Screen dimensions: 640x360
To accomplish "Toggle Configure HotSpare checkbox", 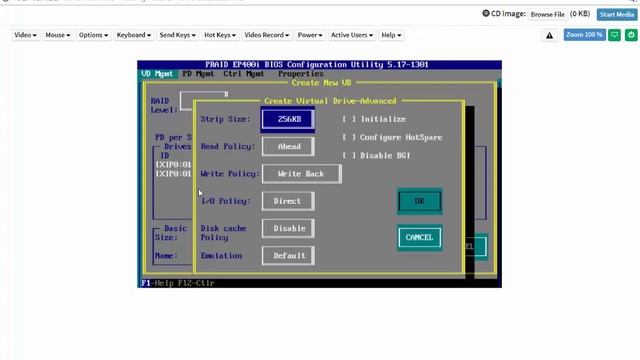I will point(349,138).
